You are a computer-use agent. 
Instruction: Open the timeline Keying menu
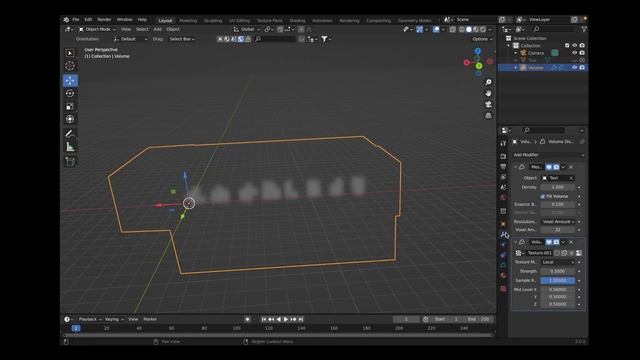tap(114, 319)
